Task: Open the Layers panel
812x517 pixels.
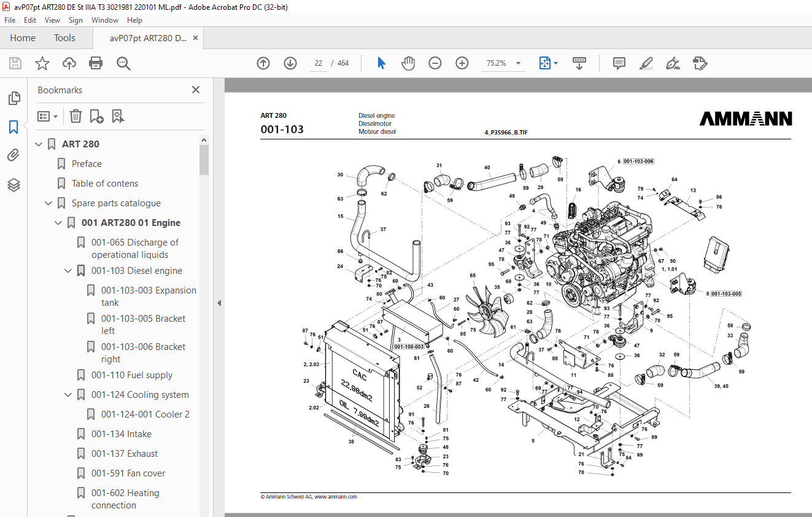Action: 14,185
